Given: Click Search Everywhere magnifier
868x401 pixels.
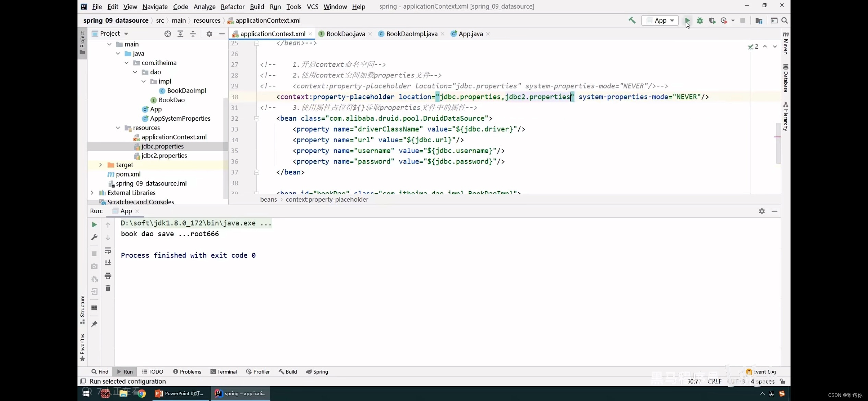Looking at the screenshot, I should click(x=784, y=21).
